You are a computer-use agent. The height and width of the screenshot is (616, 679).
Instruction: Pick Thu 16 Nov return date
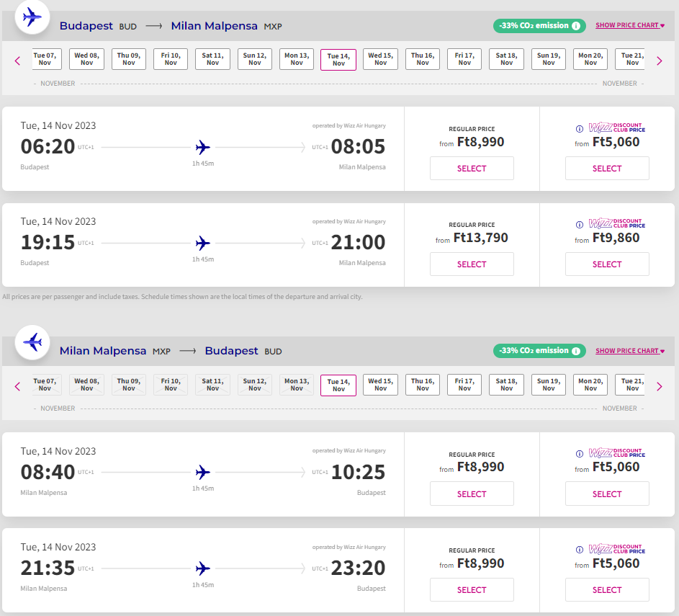pyautogui.click(x=423, y=385)
